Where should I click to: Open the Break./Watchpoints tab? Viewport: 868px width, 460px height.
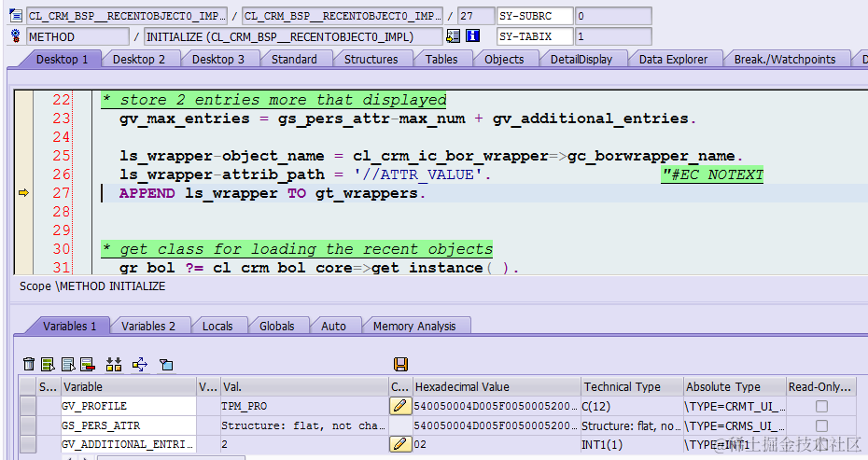click(785, 59)
